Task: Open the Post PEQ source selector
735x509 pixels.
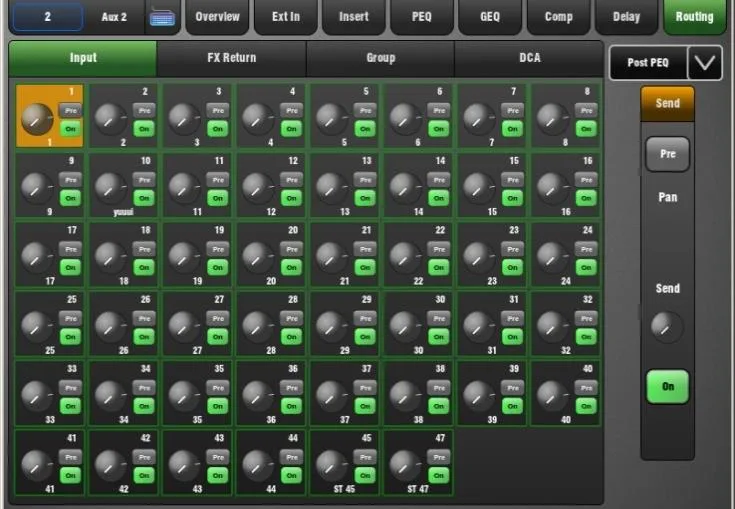Action: click(x=648, y=63)
